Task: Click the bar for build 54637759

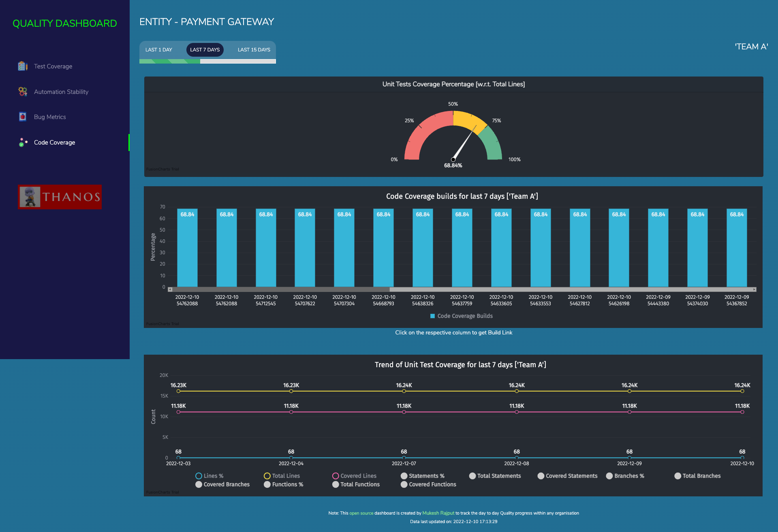Action: point(462,248)
